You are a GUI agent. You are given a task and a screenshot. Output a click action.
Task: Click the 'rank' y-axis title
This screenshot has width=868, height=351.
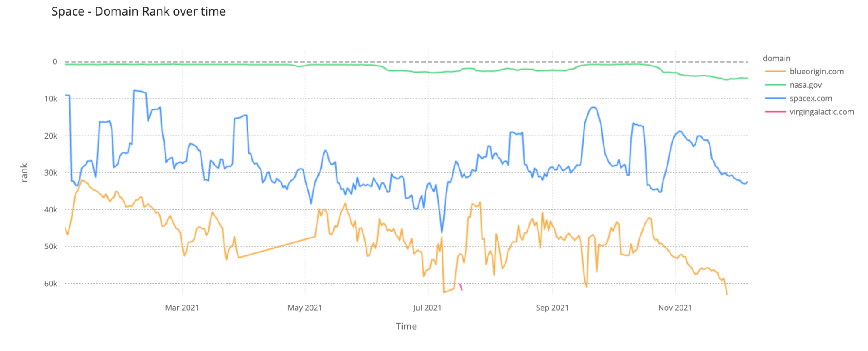click(24, 172)
